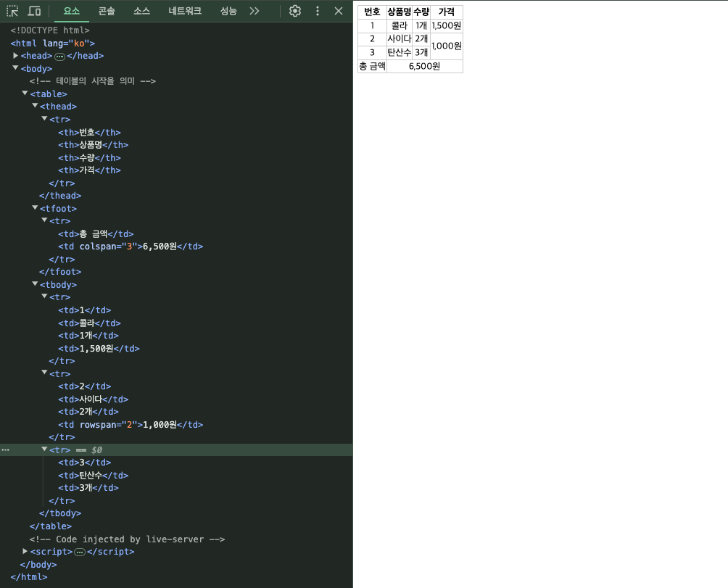The width and height of the screenshot is (728, 588).
Task: Collapse the selected tr containing 탄산수
Action: (44, 450)
